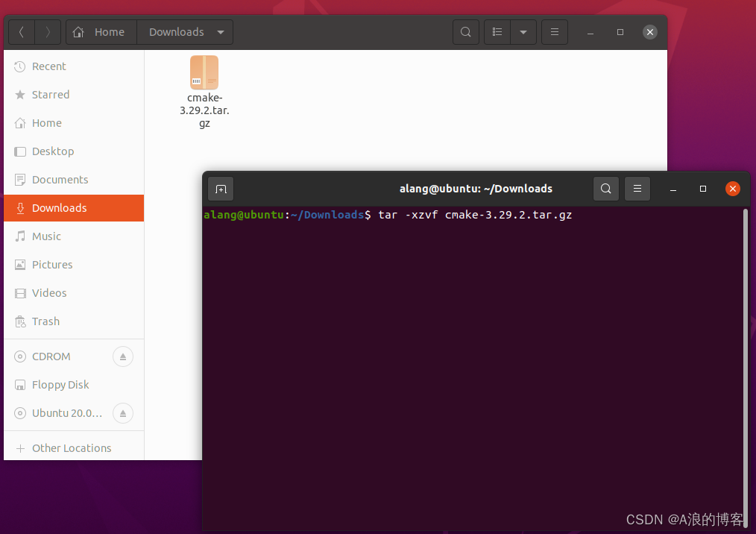The height and width of the screenshot is (534, 756).
Task: Select the cmake-3.29.2.tar.gz archive
Action: click(204, 72)
